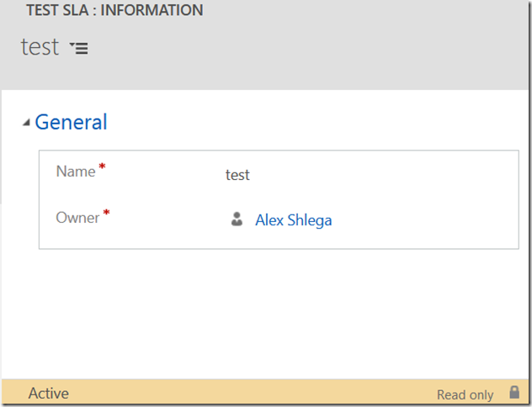This screenshot has height=407, width=532.
Task: Click the lock icon in status bar
Action: [x=514, y=392]
